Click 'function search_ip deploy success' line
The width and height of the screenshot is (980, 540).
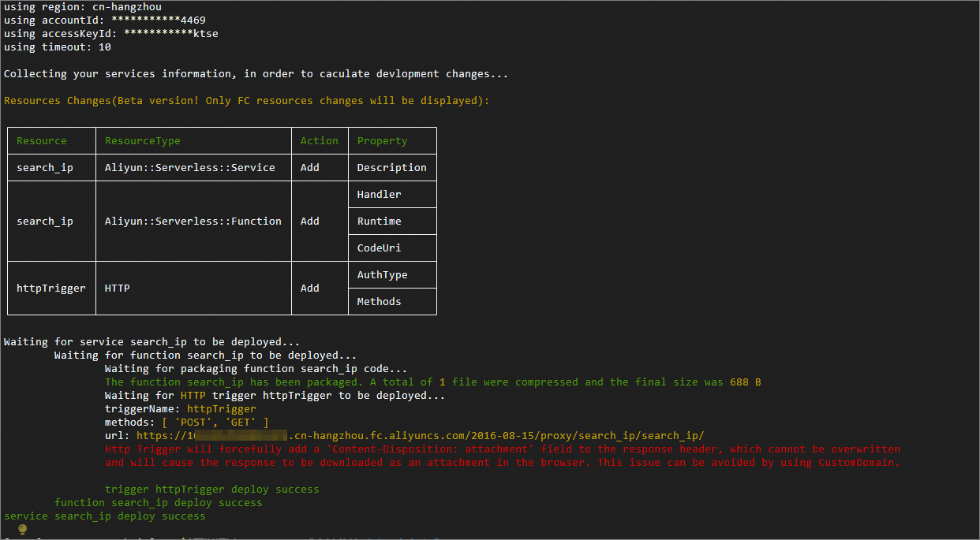[159, 503]
